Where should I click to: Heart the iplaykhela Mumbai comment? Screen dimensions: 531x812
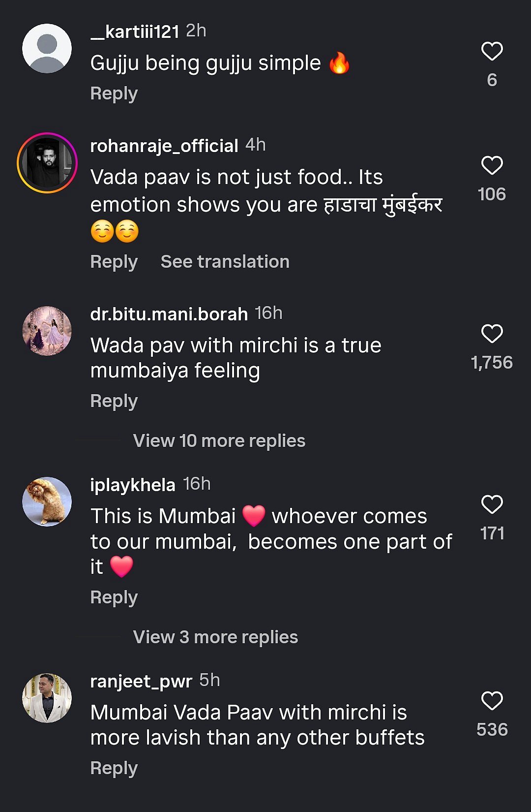point(492,505)
